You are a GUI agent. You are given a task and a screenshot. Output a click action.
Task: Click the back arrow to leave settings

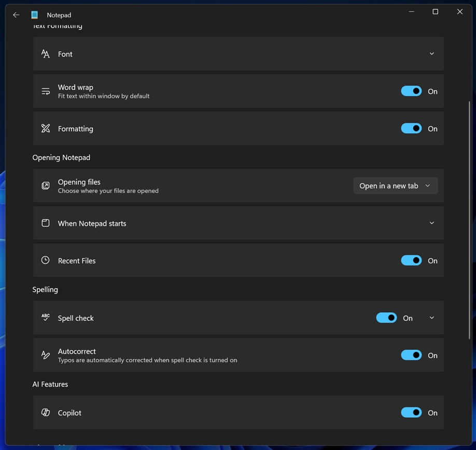pyautogui.click(x=16, y=15)
